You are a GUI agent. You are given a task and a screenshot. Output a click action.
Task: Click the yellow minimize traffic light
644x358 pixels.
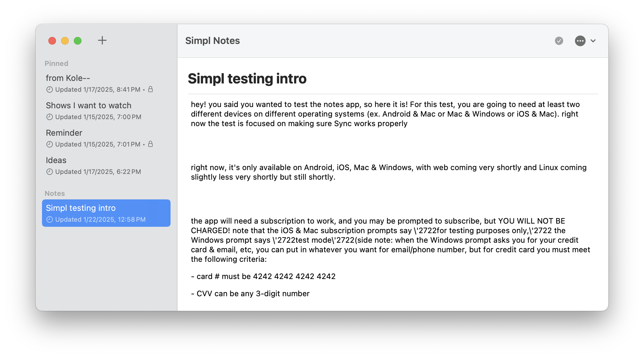(65, 41)
